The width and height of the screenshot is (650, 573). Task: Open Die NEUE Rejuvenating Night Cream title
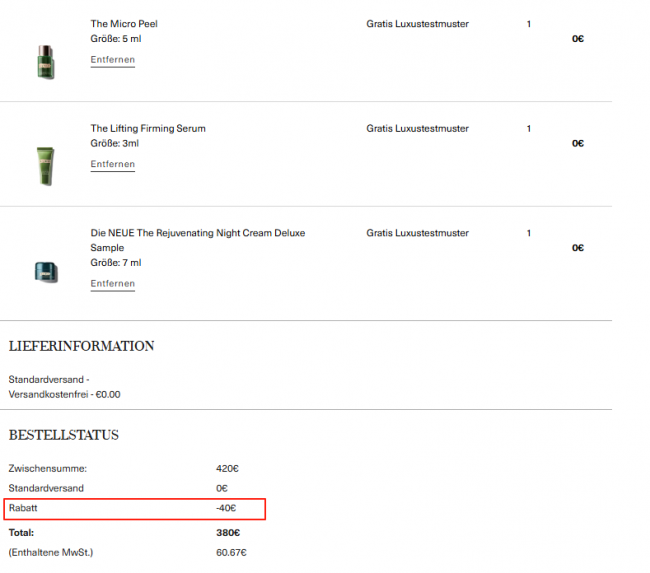point(198,240)
